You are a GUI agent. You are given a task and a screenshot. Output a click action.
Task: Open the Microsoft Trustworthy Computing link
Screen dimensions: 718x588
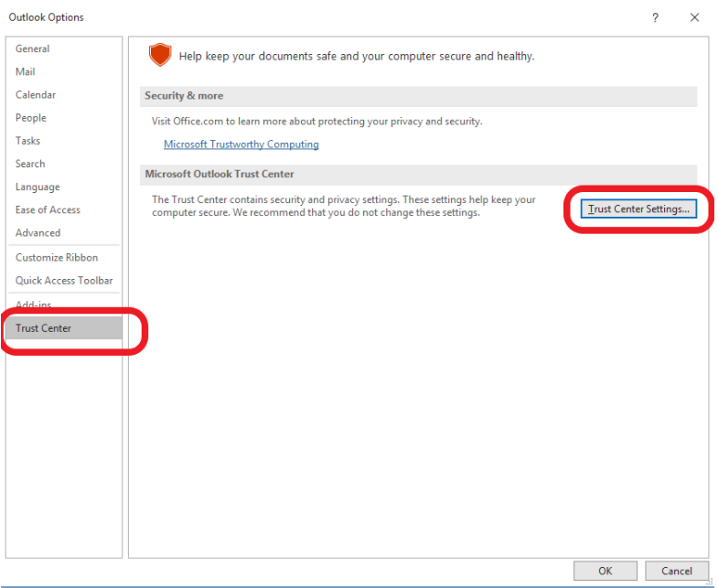pyautogui.click(x=241, y=144)
